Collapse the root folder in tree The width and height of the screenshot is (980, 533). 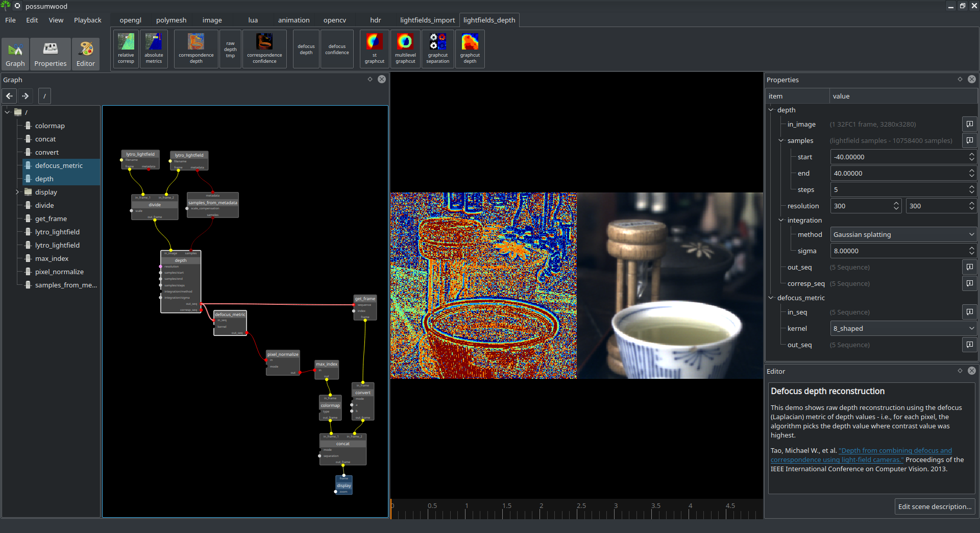tap(7, 112)
